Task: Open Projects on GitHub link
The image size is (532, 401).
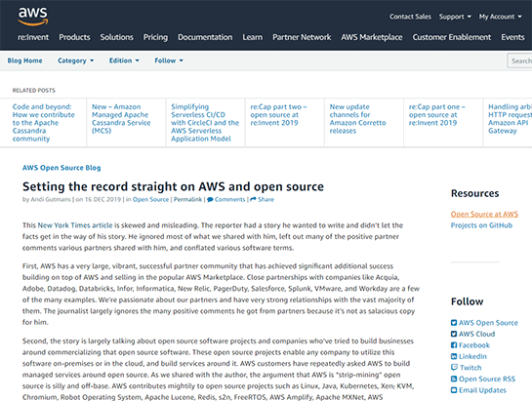Action: (481, 225)
